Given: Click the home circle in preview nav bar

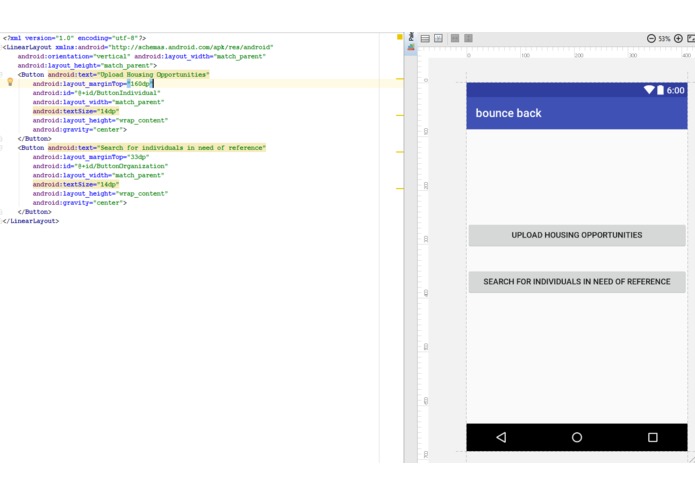Looking at the screenshot, I should click(577, 437).
